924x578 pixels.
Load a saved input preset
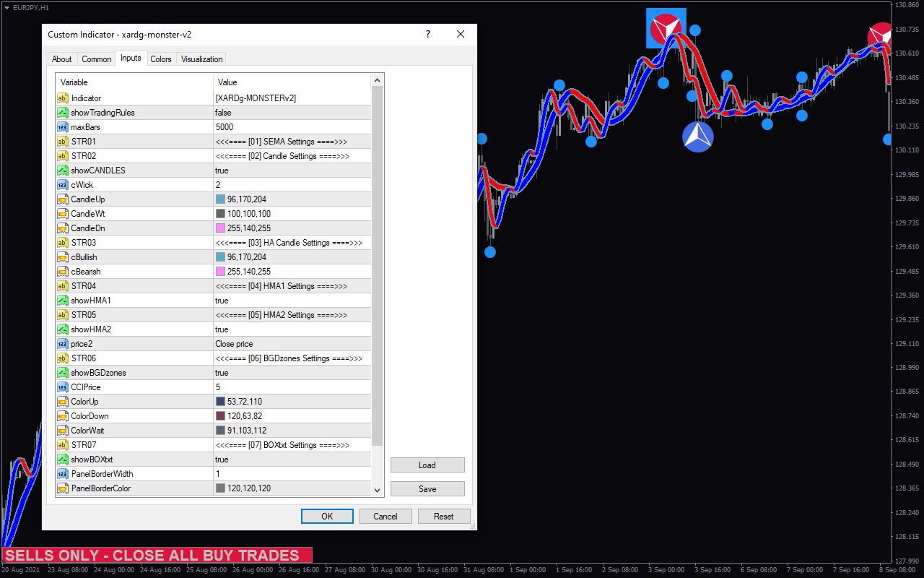click(x=427, y=465)
